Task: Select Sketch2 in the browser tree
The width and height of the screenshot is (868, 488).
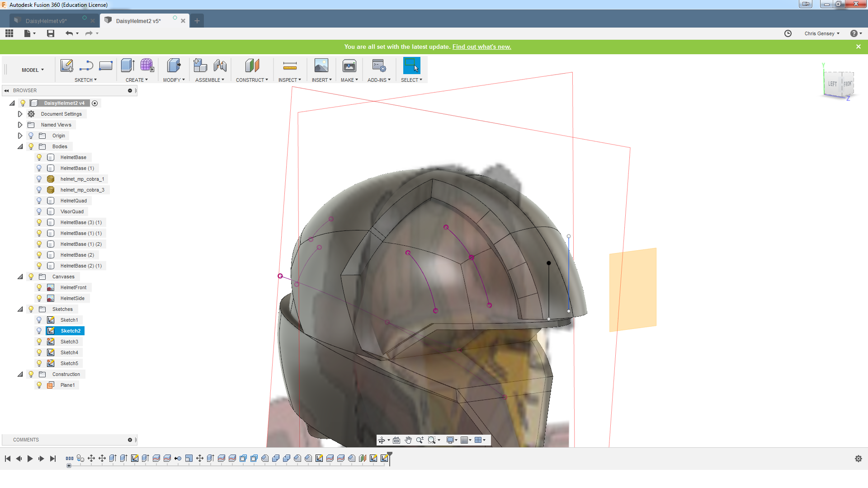Action: pyautogui.click(x=71, y=331)
